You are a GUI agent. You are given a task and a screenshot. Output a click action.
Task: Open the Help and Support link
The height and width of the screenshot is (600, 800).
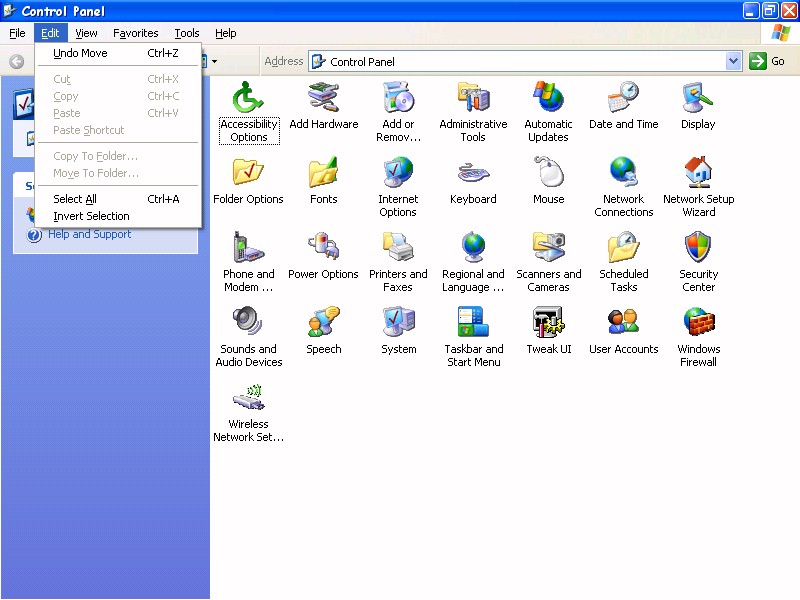(89, 234)
